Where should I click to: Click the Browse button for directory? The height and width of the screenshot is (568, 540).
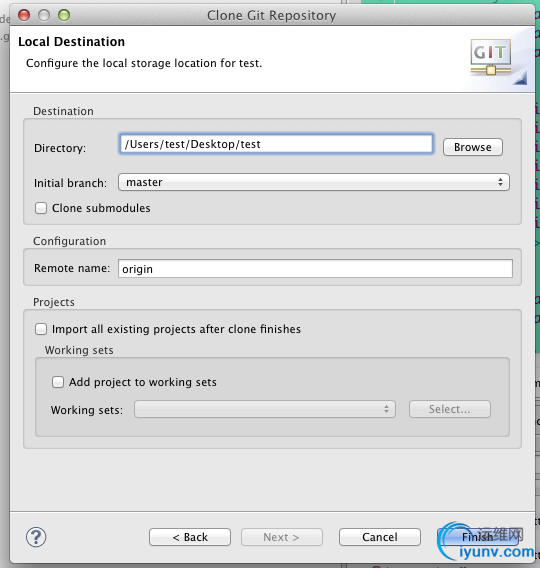(473, 147)
